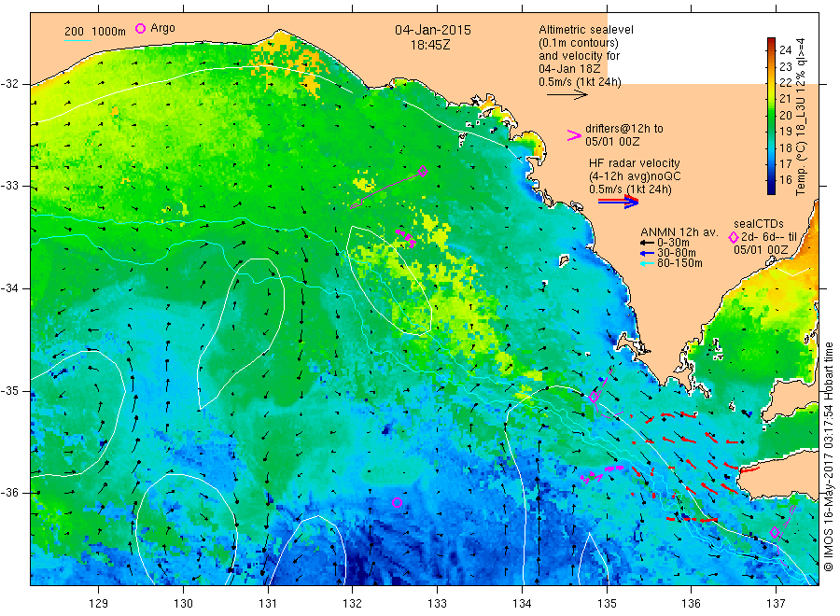
Task: Click the time label 18:45Z
Action: point(430,46)
